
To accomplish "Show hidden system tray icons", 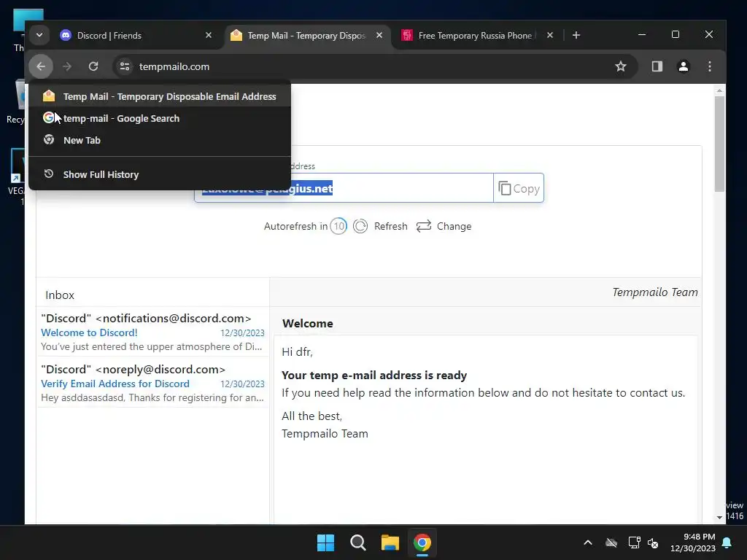I will click(588, 542).
